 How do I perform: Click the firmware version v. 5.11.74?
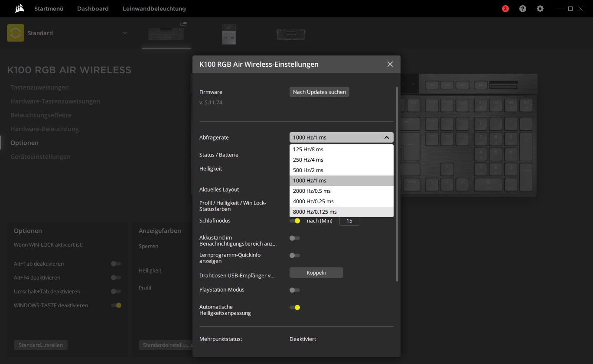(211, 103)
